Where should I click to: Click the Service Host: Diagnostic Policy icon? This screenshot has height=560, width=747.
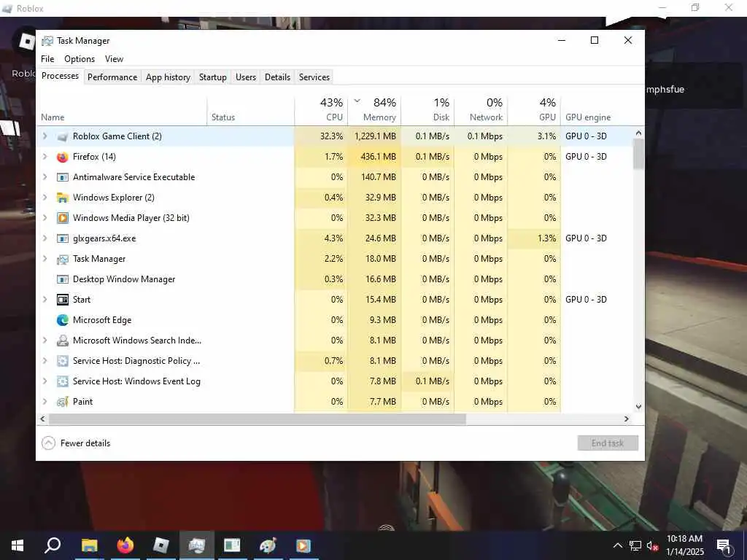pyautogui.click(x=63, y=361)
